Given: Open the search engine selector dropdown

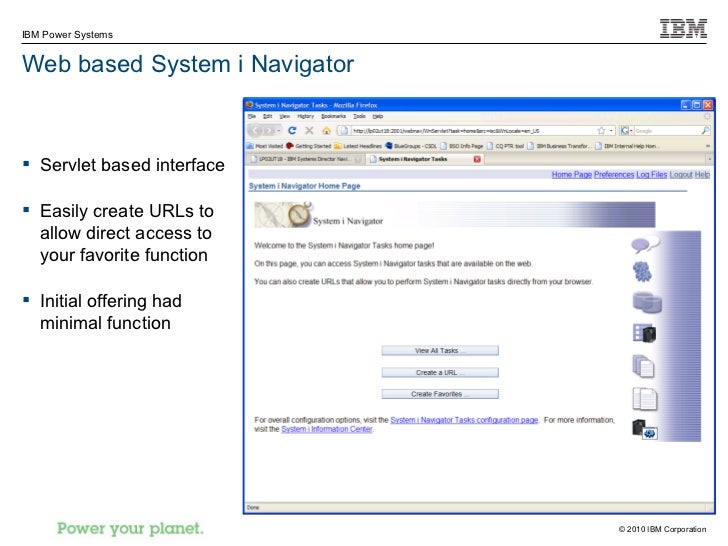Looking at the screenshot, I should pyautogui.click(x=631, y=131).
